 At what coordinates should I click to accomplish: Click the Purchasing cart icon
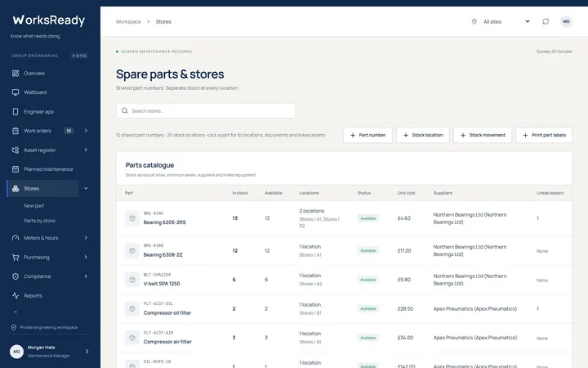coord(16,258)
